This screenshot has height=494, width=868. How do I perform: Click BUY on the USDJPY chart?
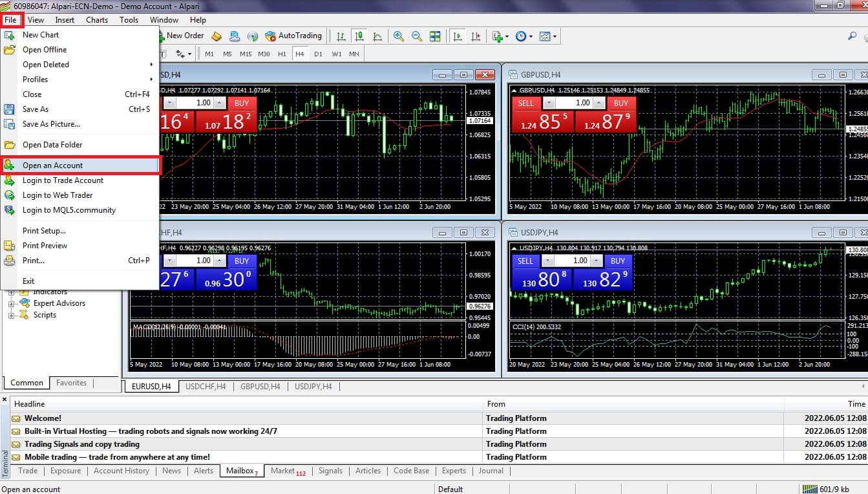[x=618, y=261]
